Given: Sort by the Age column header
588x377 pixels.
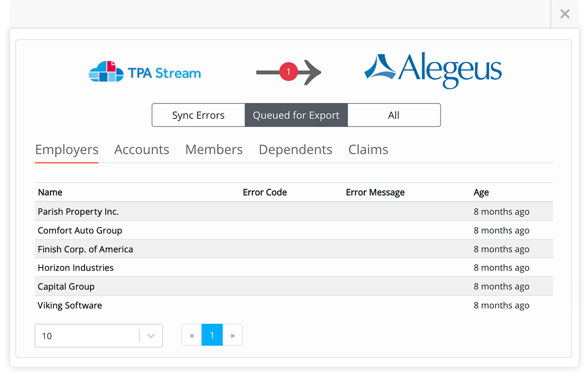Looking at the screenshot, I should point(481,192).
